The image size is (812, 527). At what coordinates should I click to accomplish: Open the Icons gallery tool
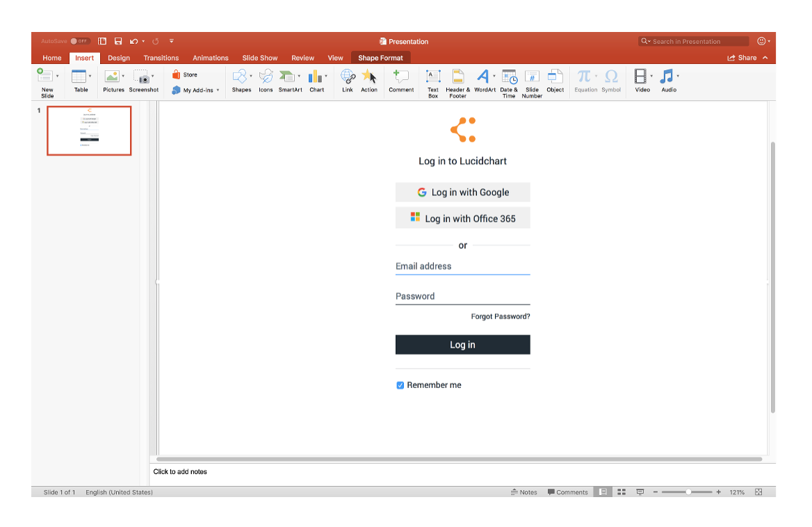(266, 76)
